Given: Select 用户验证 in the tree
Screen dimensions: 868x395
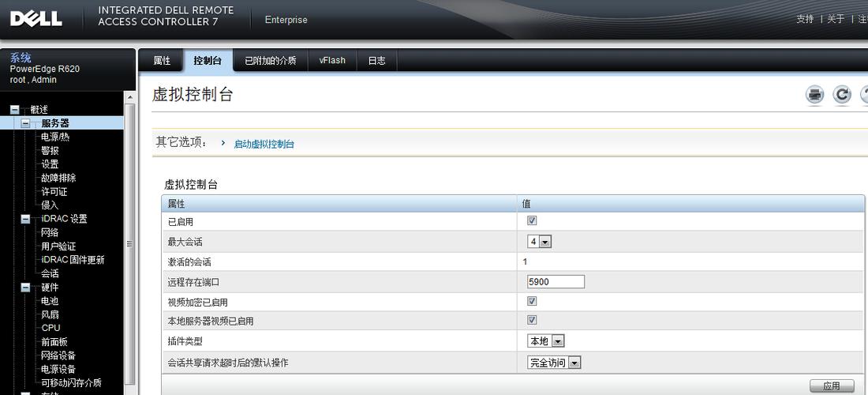Looking at the screenshot, I should (58, 246).
